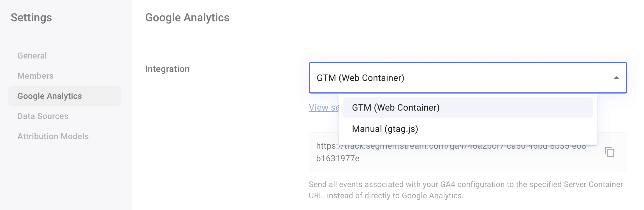This screenshot has height=210, width=644.
Task: Click the Google Analytics page heading
Action: (187, 18)
